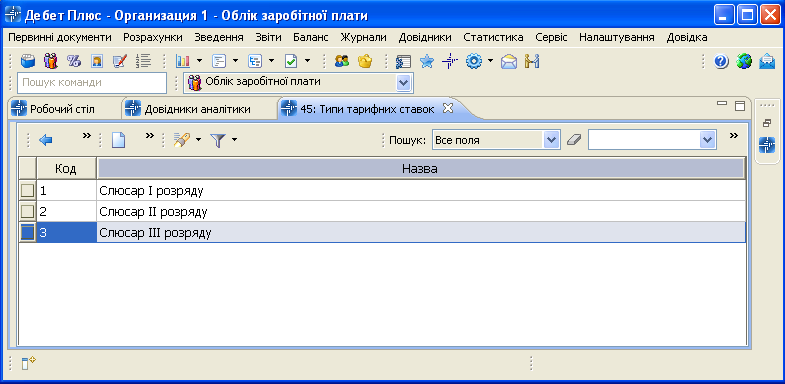Screen dimensions: 785x384
Task: Click the numbered list toolbar icon
Action: 143,62
